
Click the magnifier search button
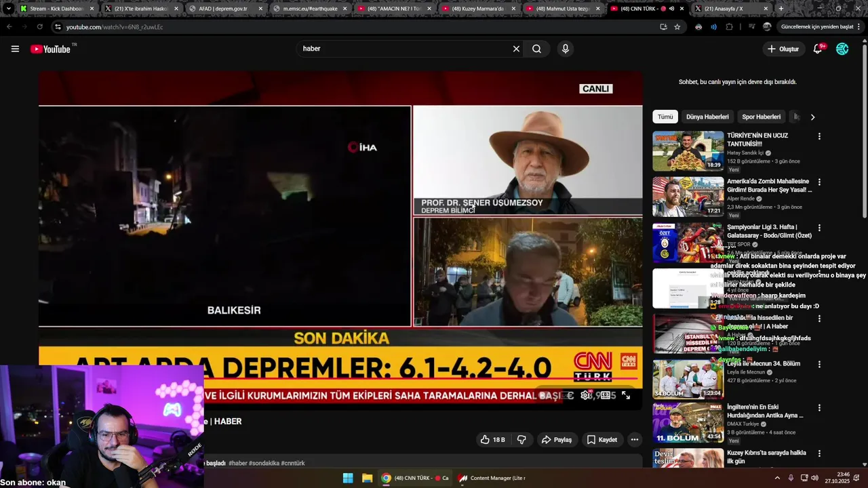(536, 49)
